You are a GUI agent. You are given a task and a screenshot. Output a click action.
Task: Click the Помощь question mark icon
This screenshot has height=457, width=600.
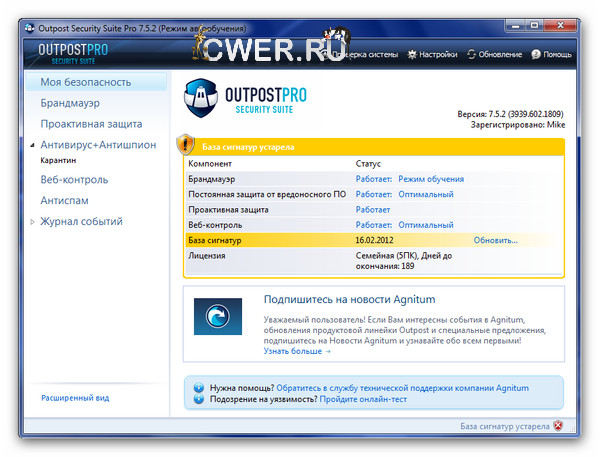tap(535, 54)
